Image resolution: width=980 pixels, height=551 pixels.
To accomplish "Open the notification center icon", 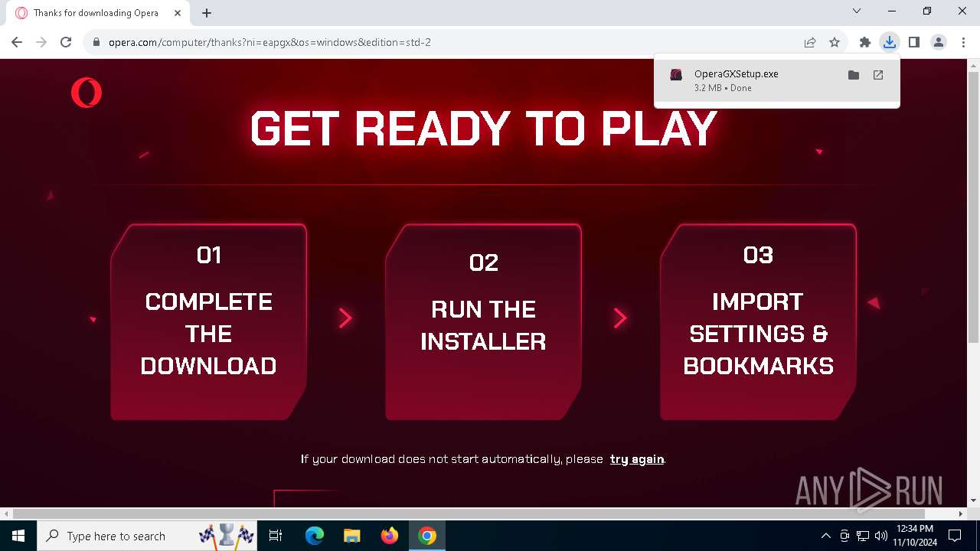I will [x=955, y=536].
